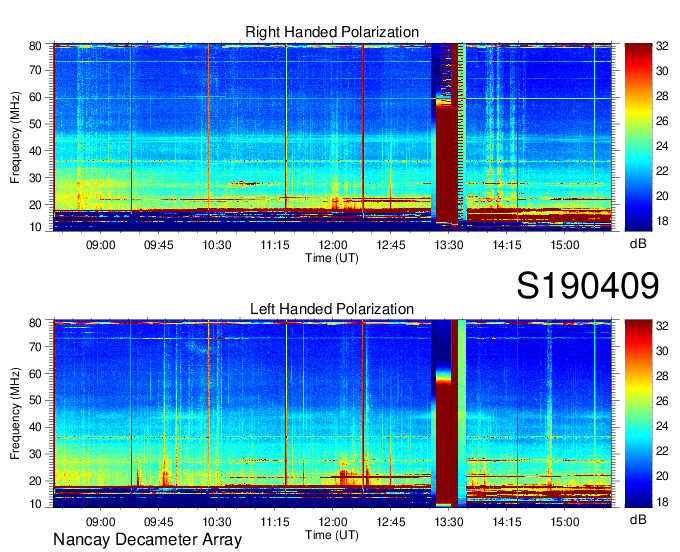Click "09:00" tick under the Left Handed plot
This screenshot has height=552, width=680.
[101, 522]
